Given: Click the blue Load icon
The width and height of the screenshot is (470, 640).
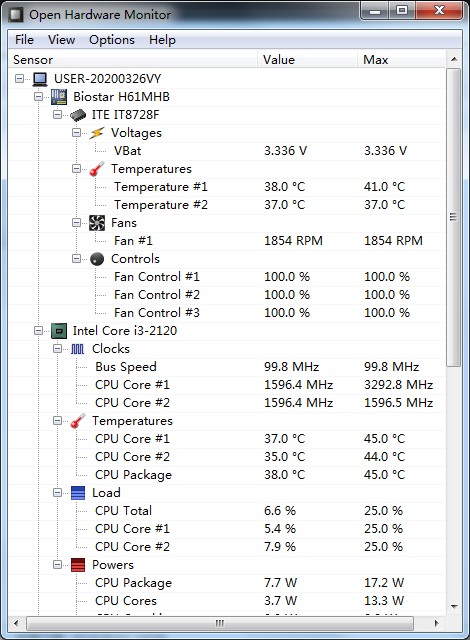Looking at the screenshot, I should coord(78,493).
